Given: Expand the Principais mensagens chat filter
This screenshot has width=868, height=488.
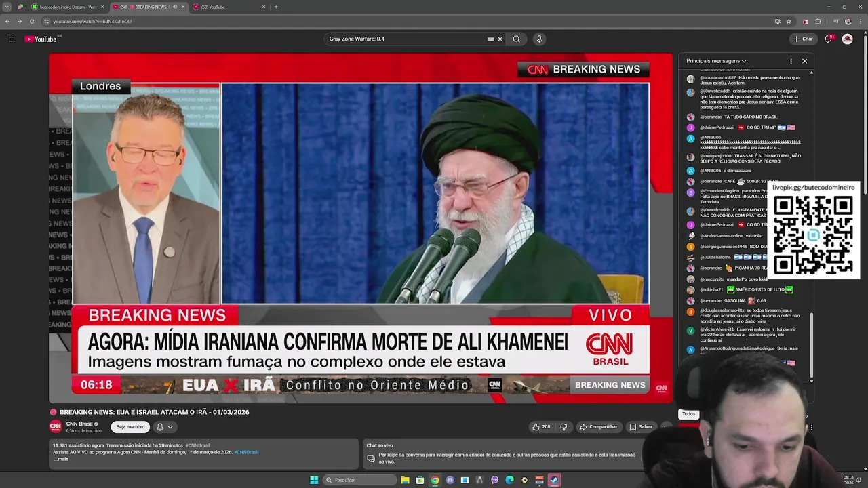Looking at the screenshot, I should click(x=716, y=61).
